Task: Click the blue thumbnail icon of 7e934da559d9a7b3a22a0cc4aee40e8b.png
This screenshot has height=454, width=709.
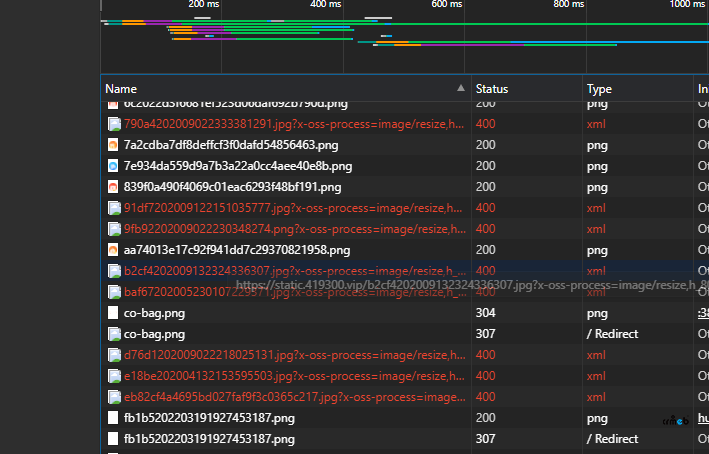Action: (x=113, y=166)
